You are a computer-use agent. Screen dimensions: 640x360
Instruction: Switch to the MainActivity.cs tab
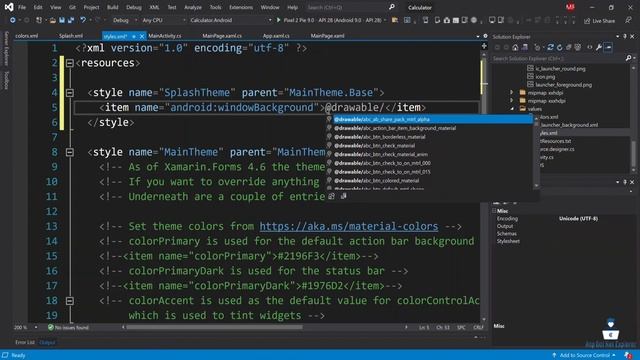coord(165,36)
